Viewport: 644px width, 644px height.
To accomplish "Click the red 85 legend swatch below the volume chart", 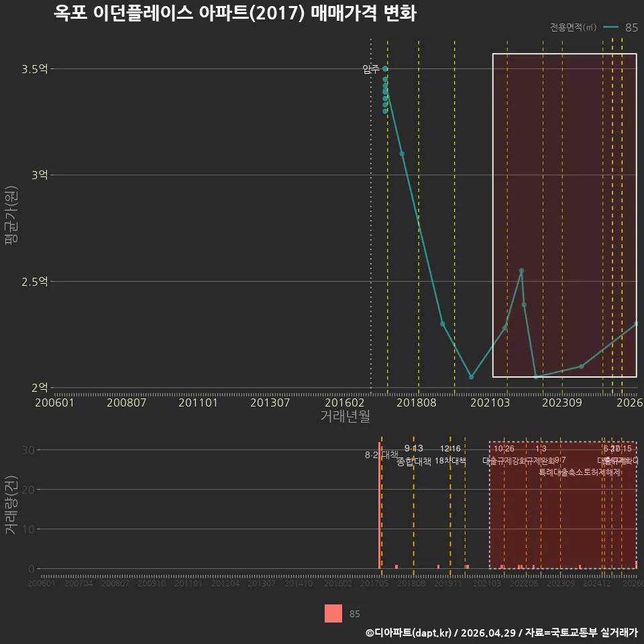I will [333, 613].
